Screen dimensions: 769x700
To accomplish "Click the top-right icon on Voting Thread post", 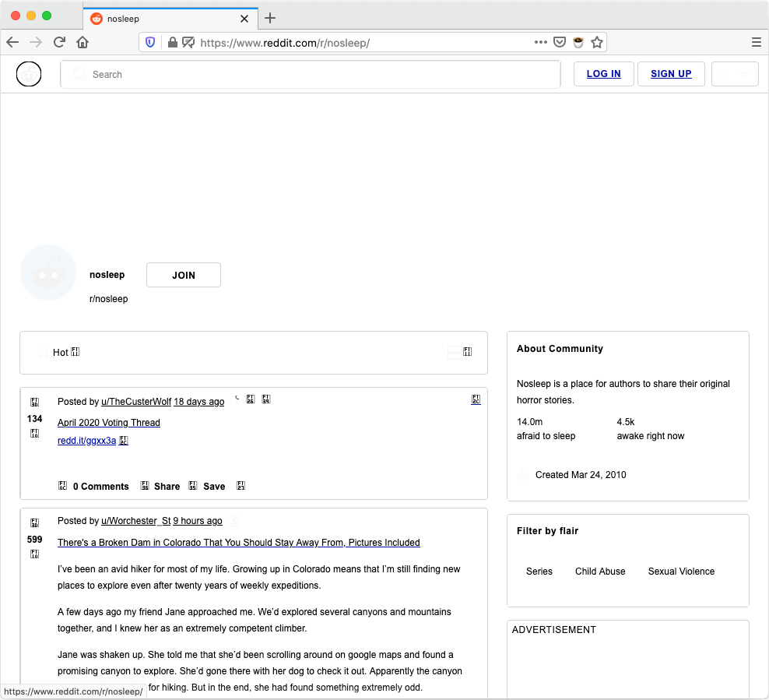I will [x=476, y=399].
